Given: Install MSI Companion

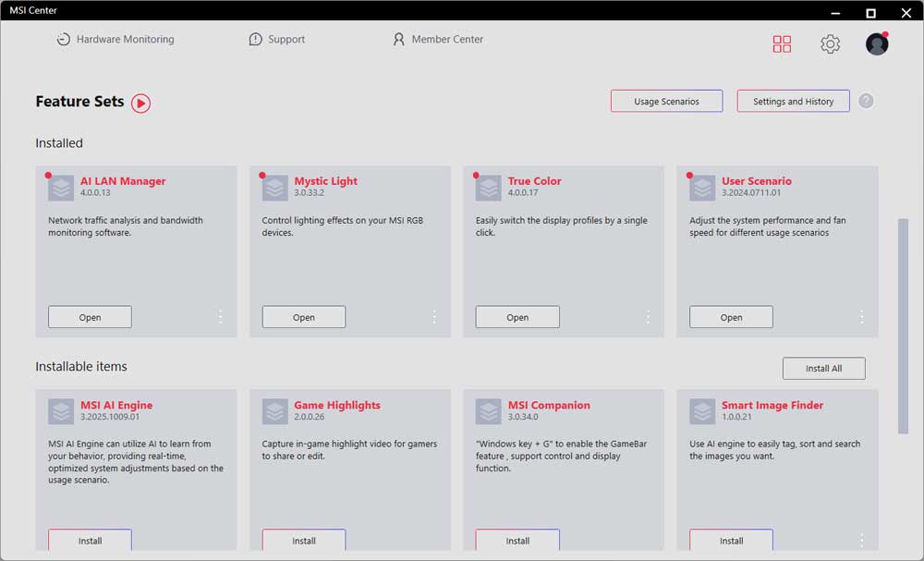Looking at the screenshot, I should click(517, 540).
